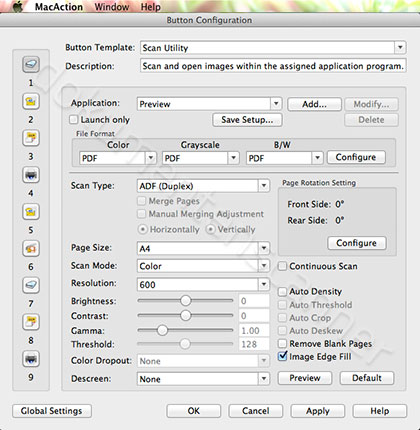Select button 3 icon in sidebar
420x430 pixels.
pyautogui.click(x=31, y=138)
